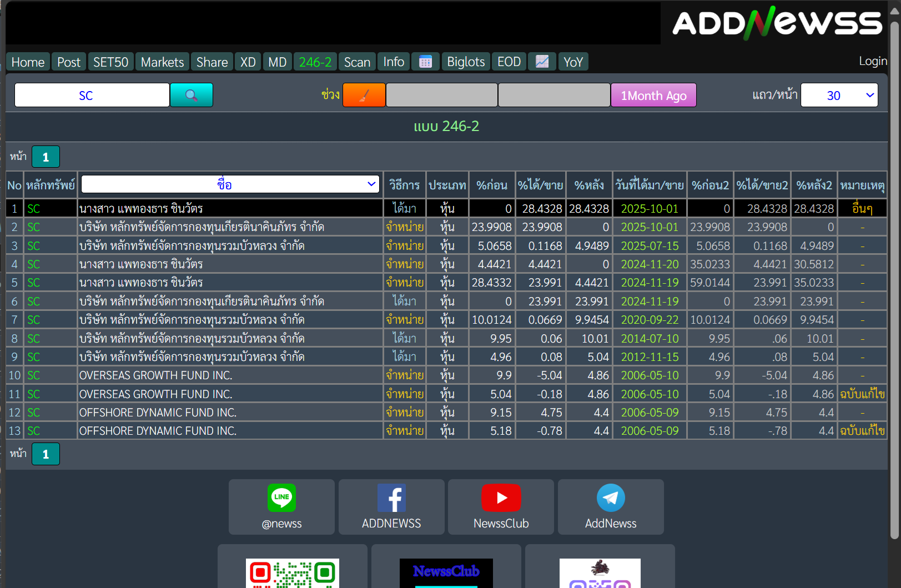Switch to the Biglots tab
The width and height of the screenshot is (901, 588).
[466, 62]
